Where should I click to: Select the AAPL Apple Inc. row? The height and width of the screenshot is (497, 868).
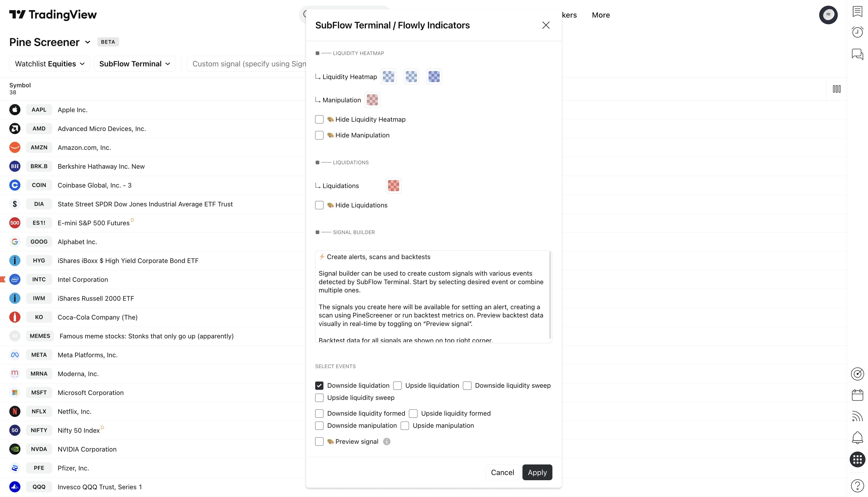[72, 110]
